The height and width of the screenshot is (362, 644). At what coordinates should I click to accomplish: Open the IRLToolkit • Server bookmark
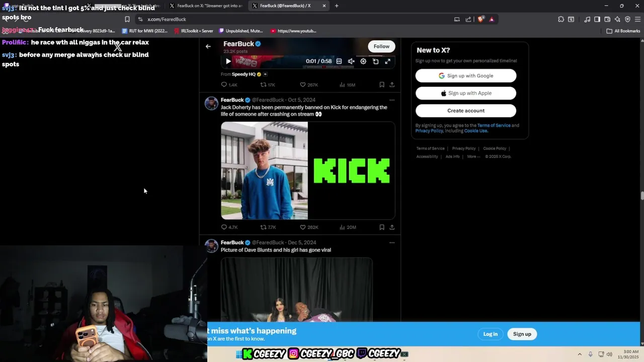tap(194, 31)
